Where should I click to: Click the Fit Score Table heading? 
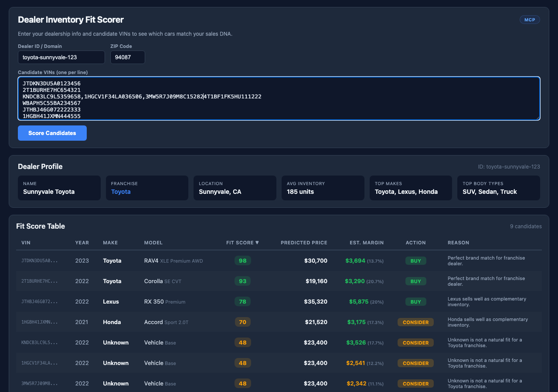(x=41, y=226)
